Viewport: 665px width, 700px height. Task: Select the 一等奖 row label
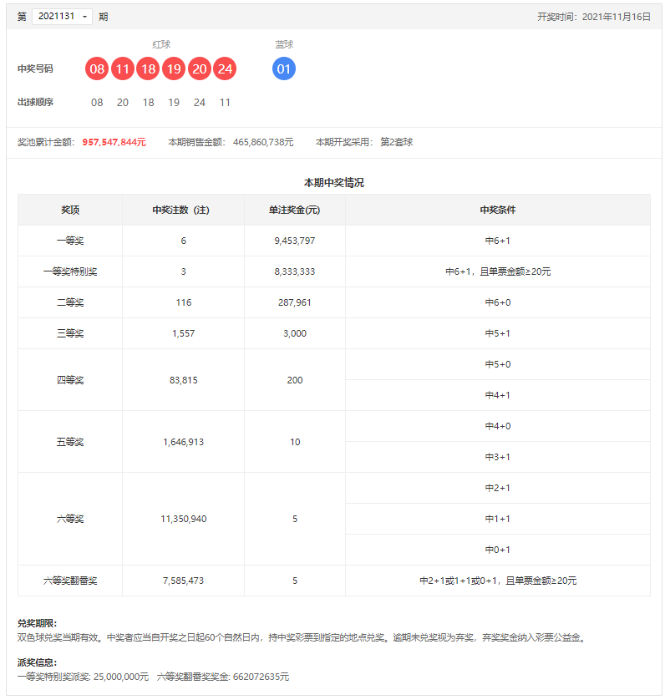point(70,241)
